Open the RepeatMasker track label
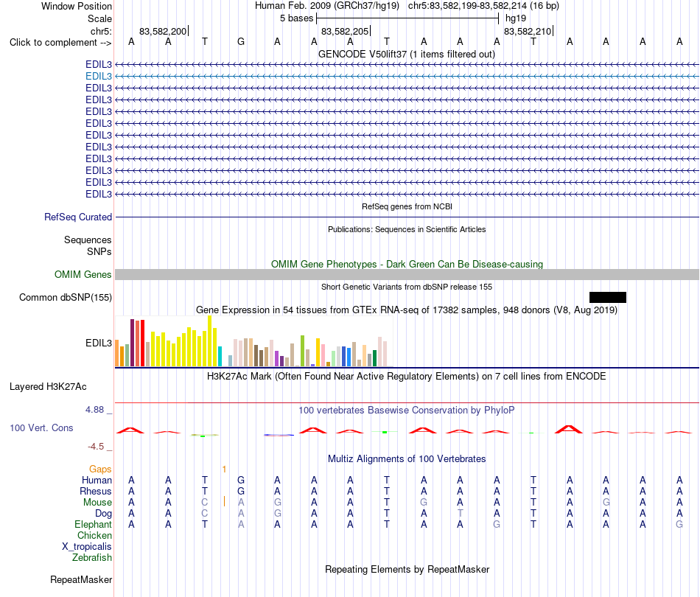Viewport: 700px width, 597px height. (81, 579)
